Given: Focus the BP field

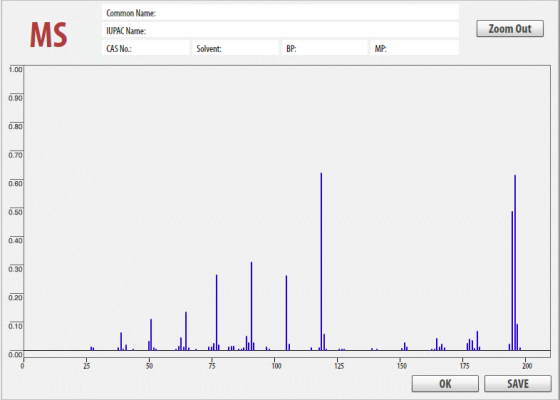Looking at the screenshot, I should (325, 48).
